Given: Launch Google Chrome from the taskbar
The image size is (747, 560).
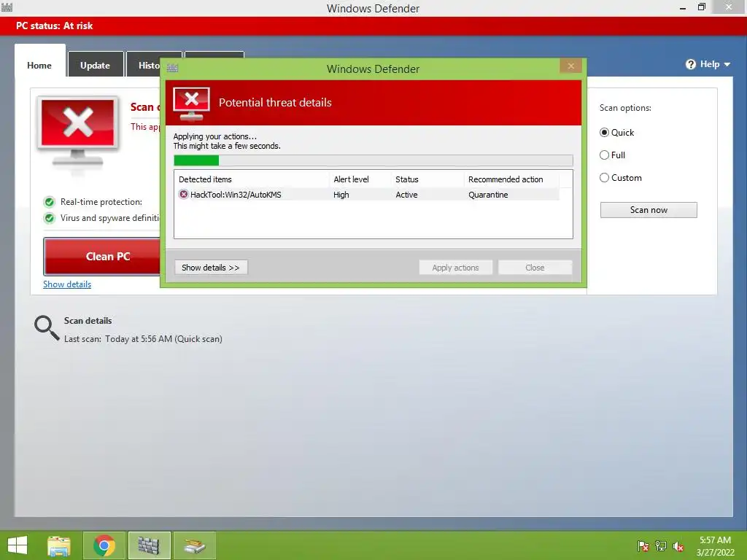Looking at the screenshot, I should point(104,545).
